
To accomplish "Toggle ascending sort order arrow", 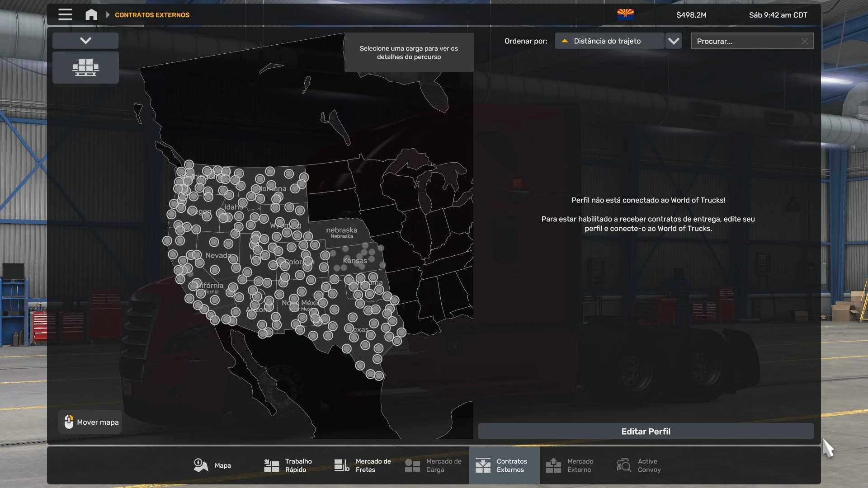I will 564,41.
